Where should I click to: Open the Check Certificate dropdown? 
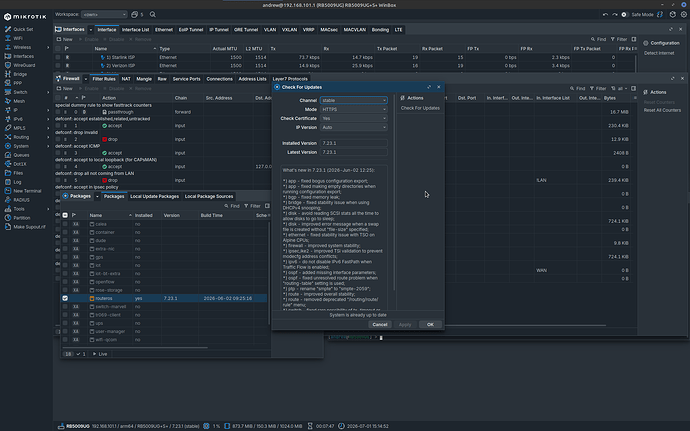pos(354,118)
